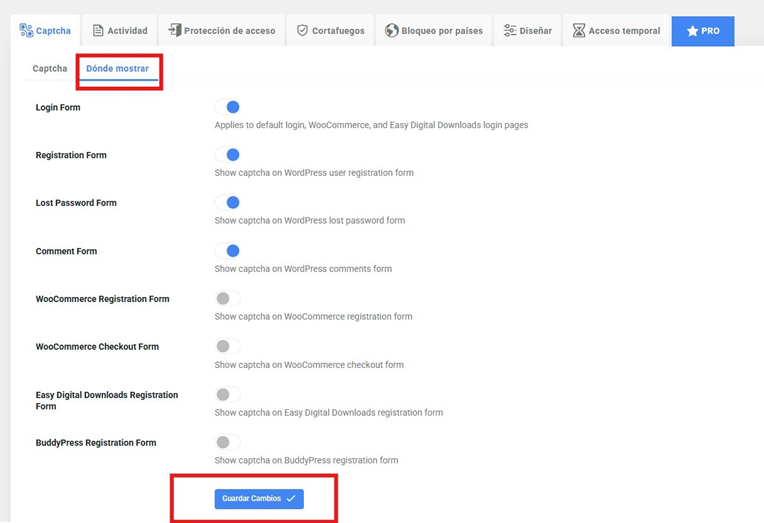Image resolution: width=764 pixels, height=523 pixels.
Task: Click WooCommerce Checkout Form label
Action: point(97,347)
